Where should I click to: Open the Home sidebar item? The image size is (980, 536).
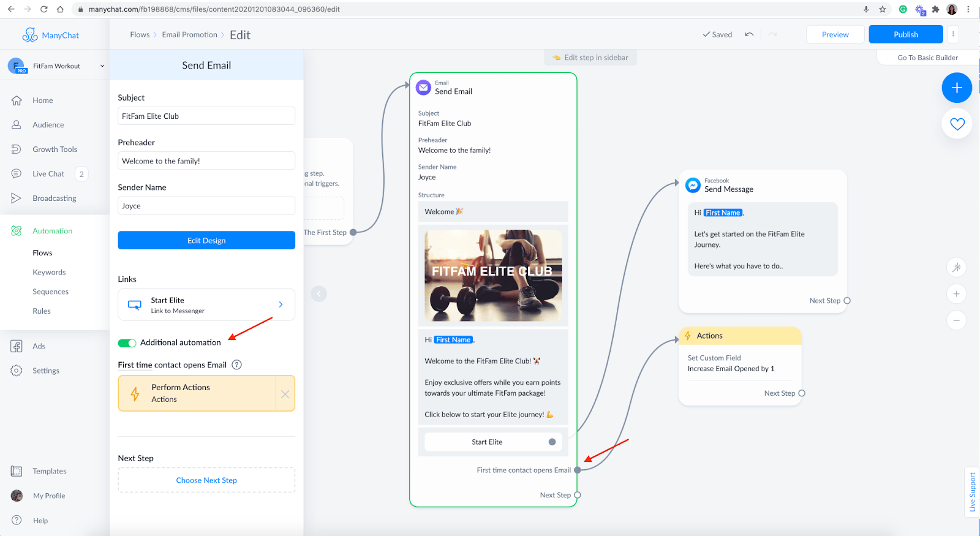(43, 100)
